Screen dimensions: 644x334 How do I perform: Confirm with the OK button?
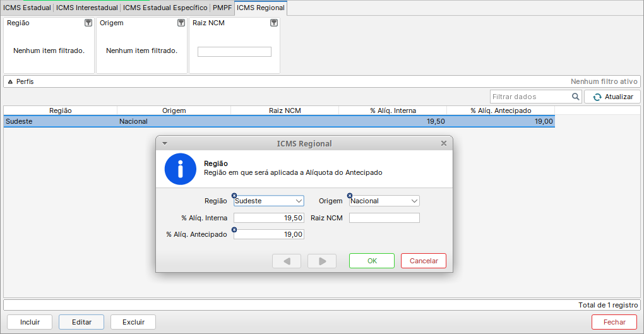coord(372,261)
